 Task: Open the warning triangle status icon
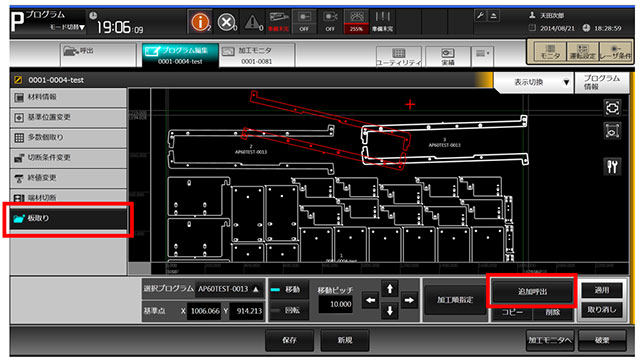pyautogui.click(x=253, y=22)
